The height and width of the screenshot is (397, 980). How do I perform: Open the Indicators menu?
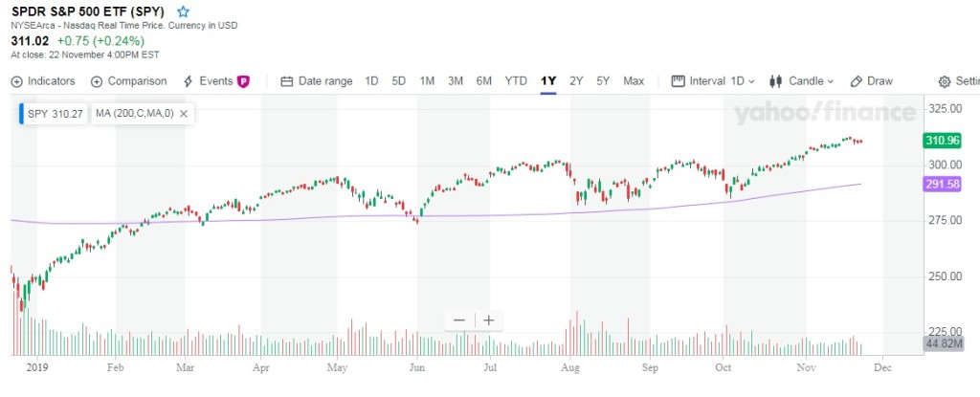tap(43, 81)
